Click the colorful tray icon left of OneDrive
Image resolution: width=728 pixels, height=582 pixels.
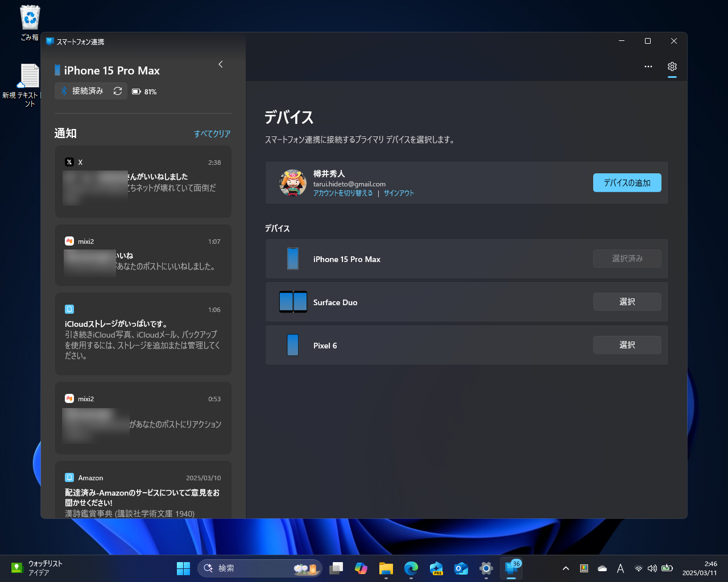(584, 568)
